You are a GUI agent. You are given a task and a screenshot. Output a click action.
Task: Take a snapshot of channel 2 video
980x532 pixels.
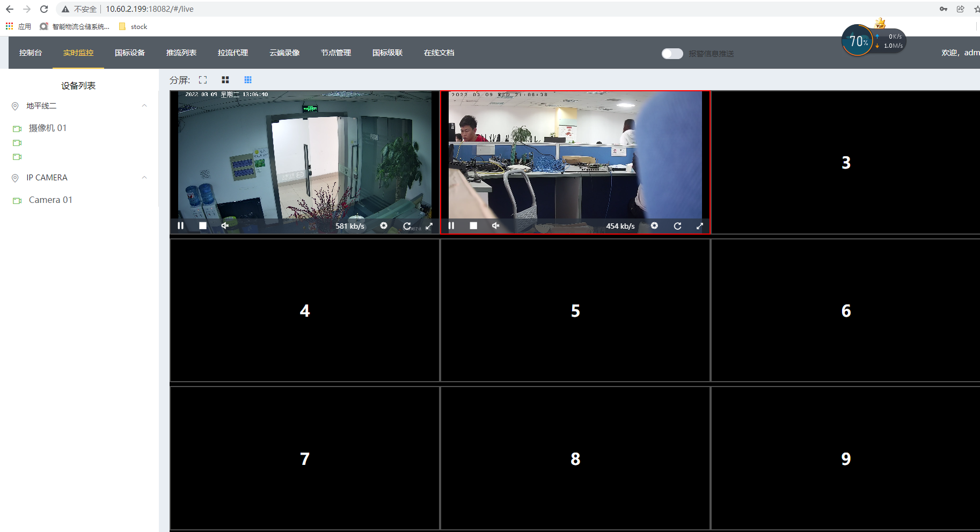(x=654, y=226)
